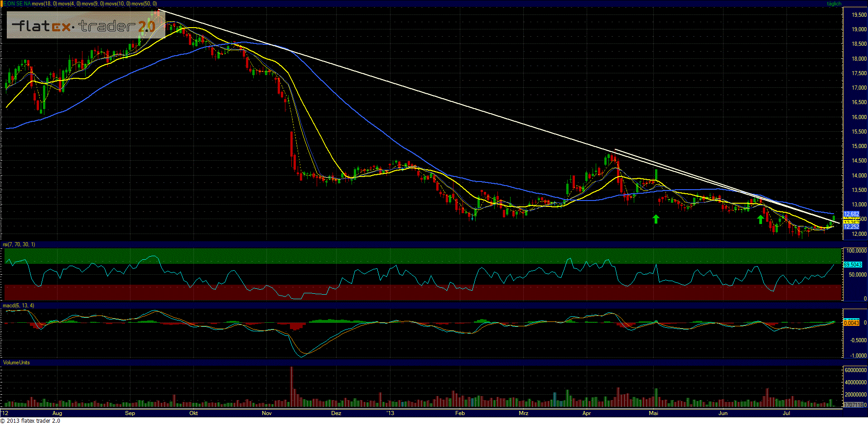Click the 18,500 price axis value

coord(859,44)
